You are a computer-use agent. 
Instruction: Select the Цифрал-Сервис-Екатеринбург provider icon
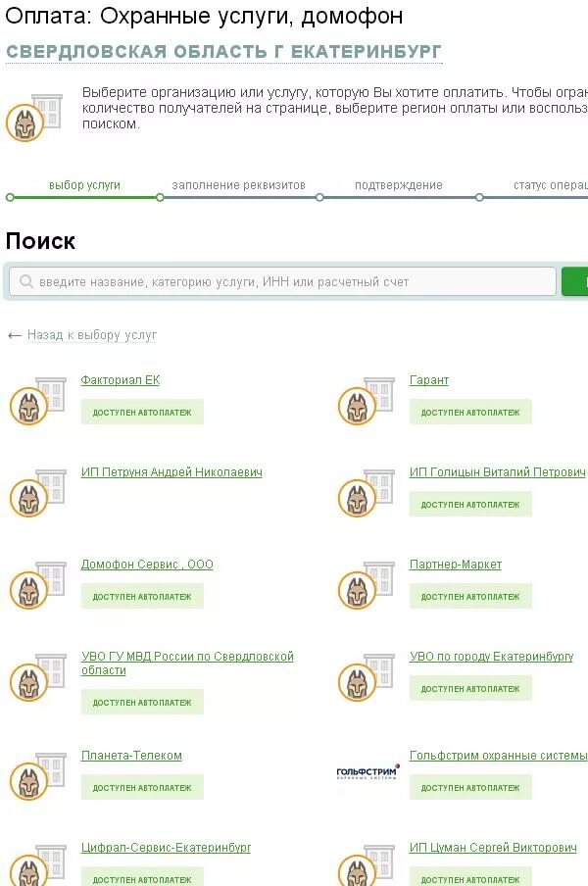(x=38, y=865)
